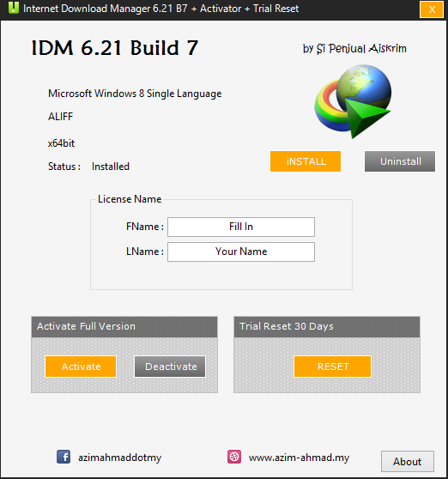Click the 'LName :' label
Viewport: 448px width, 479px height.
pos(145,252)
